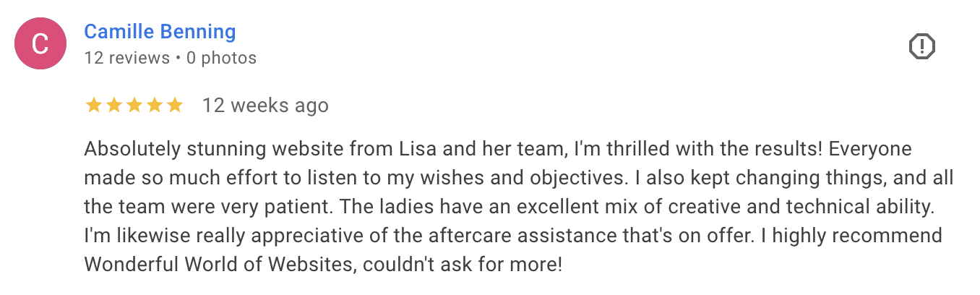Open Camille Benning's reviewer profile link

(x=160, y=32)
